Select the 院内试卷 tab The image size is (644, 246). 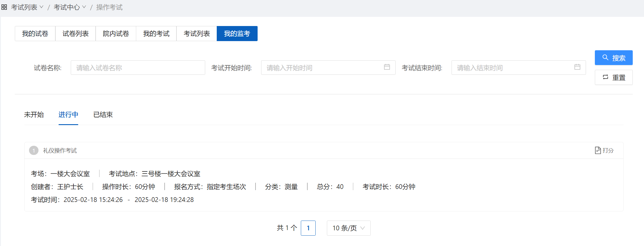(x=116, y=34)
